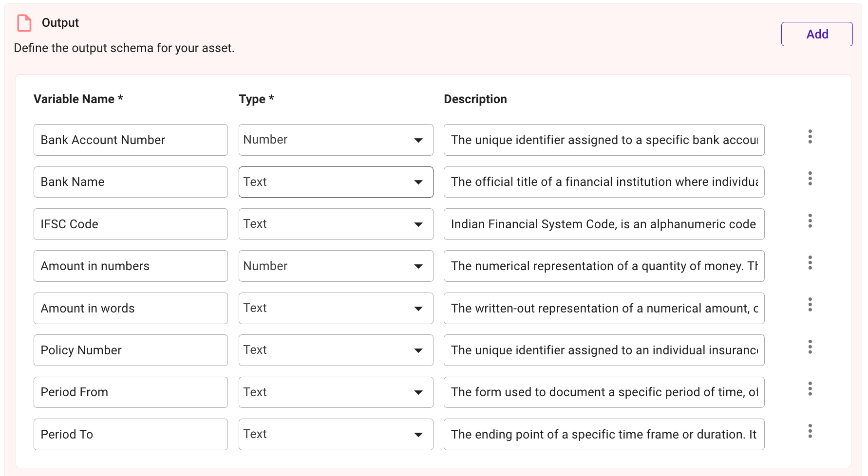
Task: Click the 'Variable Name *' column header
Action: [78, 99]
